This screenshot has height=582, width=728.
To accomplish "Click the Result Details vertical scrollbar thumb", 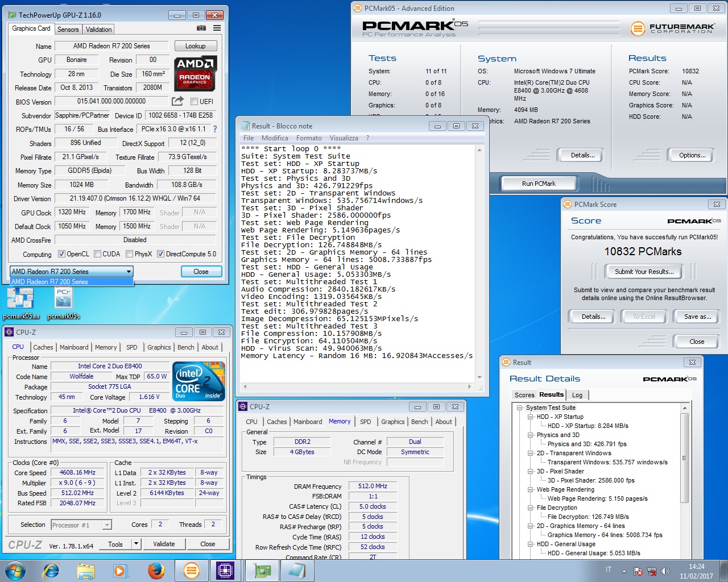I will (x=684, y=458).
